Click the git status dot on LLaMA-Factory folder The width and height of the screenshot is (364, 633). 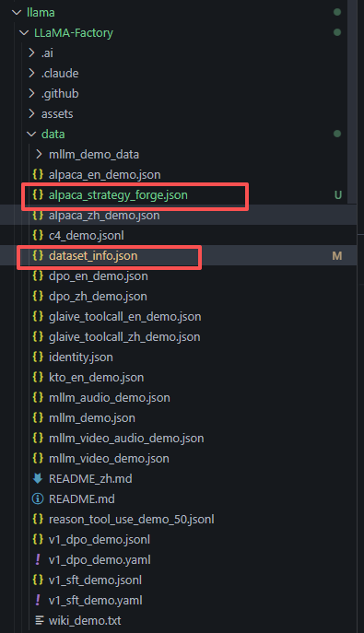pos(337,32)
